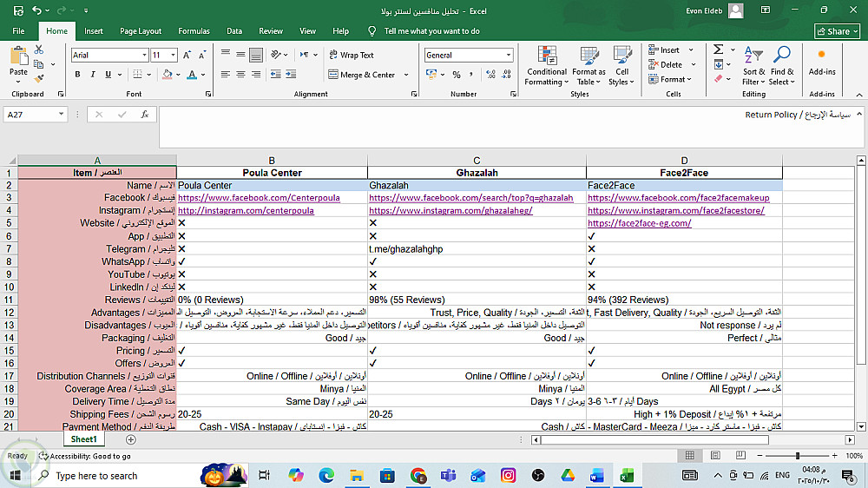Toggle Wrap Text on
The height and width of the screenshot is (488, 868).
click(352, 55)
